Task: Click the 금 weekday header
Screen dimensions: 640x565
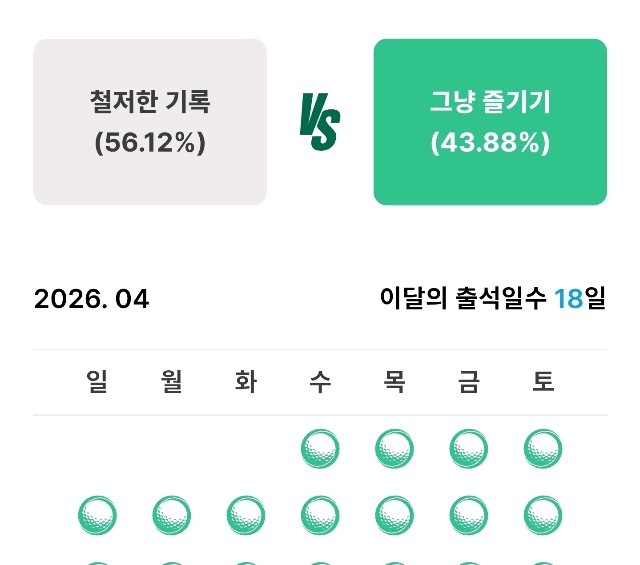Action: 469,381
